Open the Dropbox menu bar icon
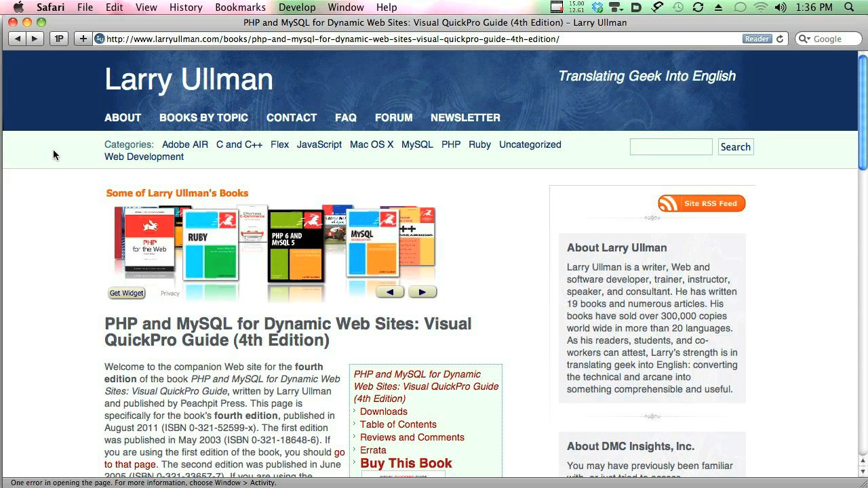 click(x=597, y=7)
